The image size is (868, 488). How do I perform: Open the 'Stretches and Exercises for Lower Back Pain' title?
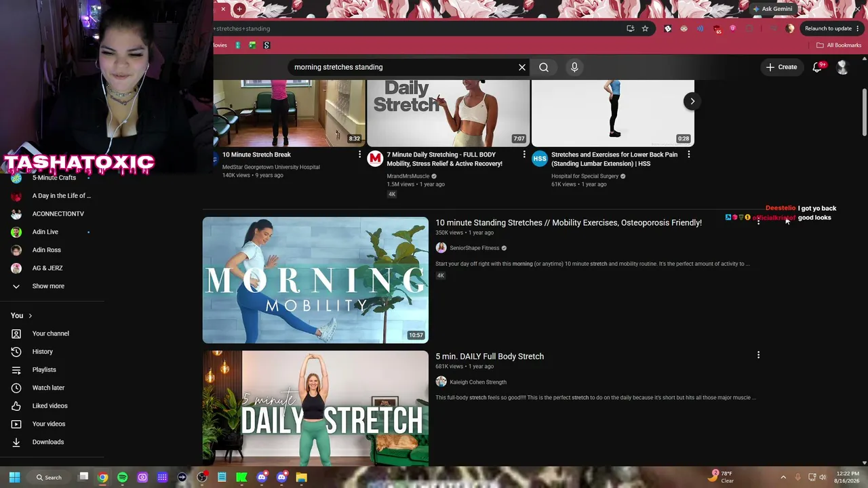click(614, 159)
